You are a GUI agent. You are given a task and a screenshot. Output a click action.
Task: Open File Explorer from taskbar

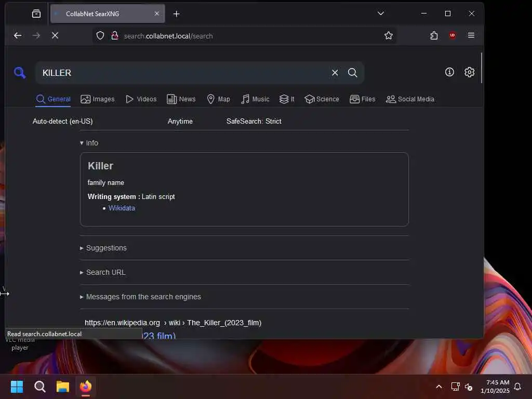pyautogui.click(x=63, y=387)
